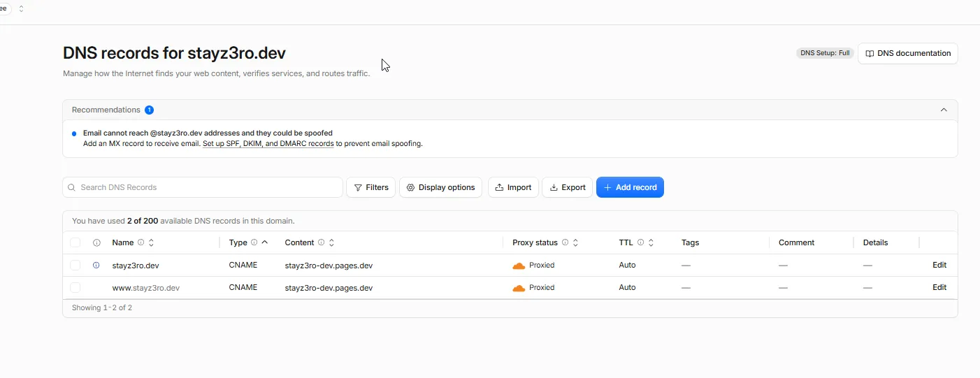Click the blue info icon in stayz3ro.dev row

pyautogui.click(x=96, y=265)
